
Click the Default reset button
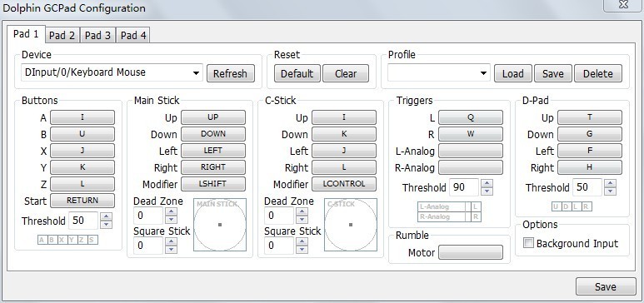click(297, 73)
